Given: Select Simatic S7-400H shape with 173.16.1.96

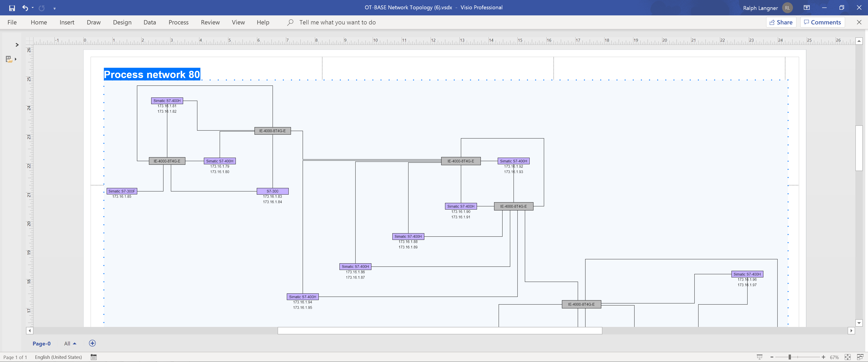Looking at the screenshot, I should pos(747,274).
